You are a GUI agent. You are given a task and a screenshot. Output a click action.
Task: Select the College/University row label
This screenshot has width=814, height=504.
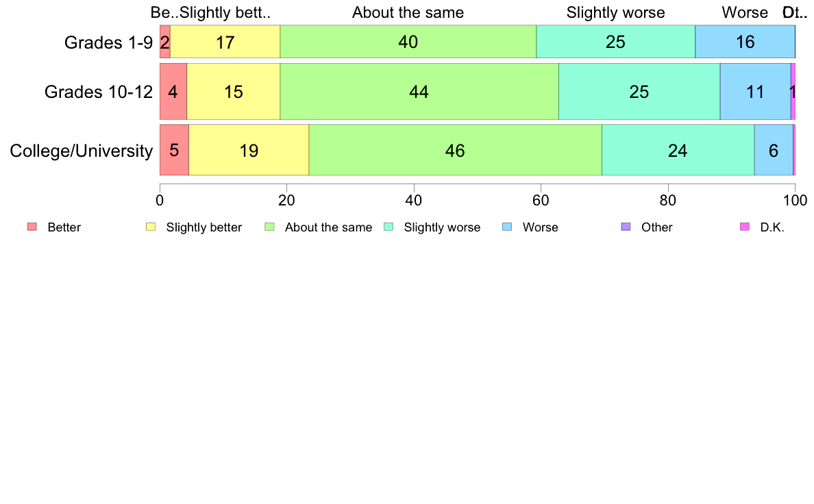[82, 151]
